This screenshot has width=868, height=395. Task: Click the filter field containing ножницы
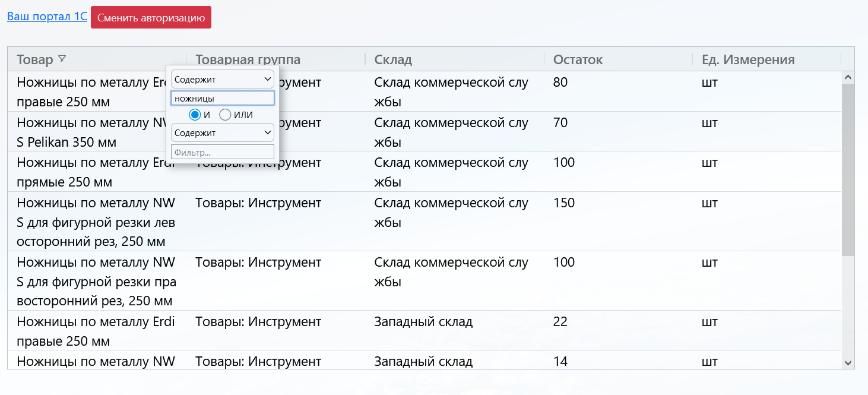click(x=222, y=98)
